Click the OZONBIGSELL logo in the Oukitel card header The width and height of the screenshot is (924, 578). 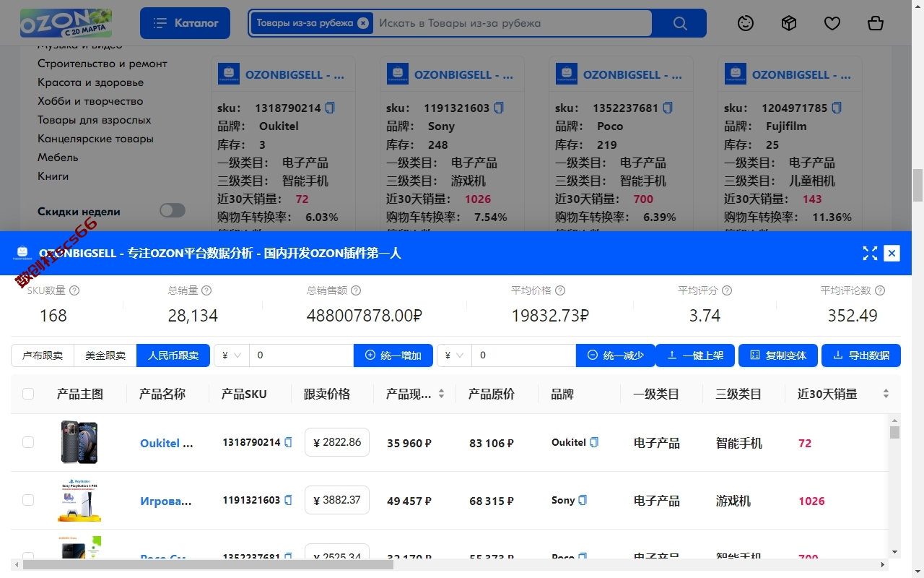point(229,74)
